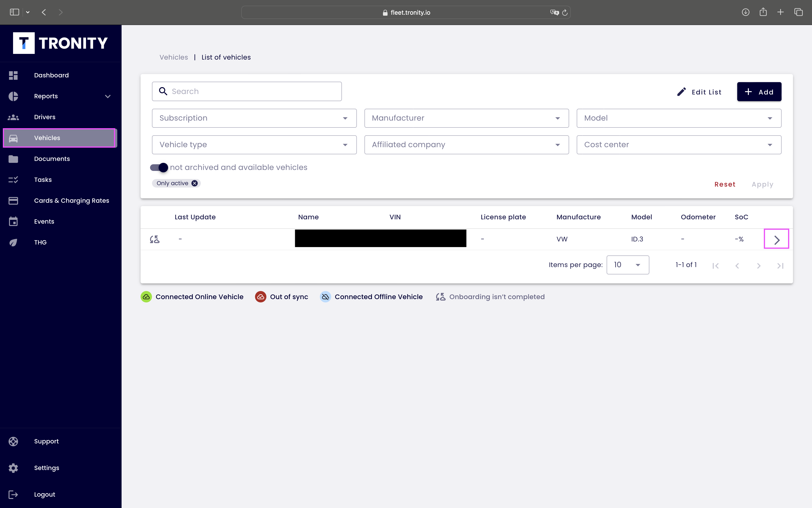Click the Settings gear icon
The height and width of the screenshot is (508, 812).
coord(14,468)
